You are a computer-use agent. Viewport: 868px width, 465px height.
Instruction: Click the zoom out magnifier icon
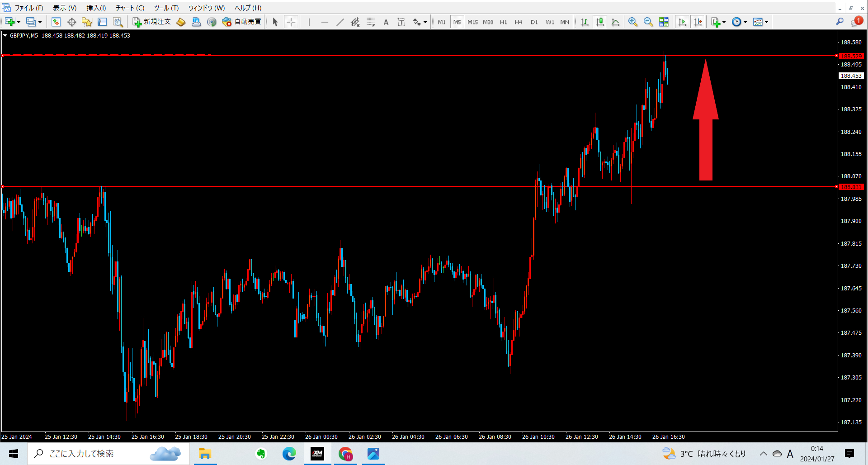648,22
